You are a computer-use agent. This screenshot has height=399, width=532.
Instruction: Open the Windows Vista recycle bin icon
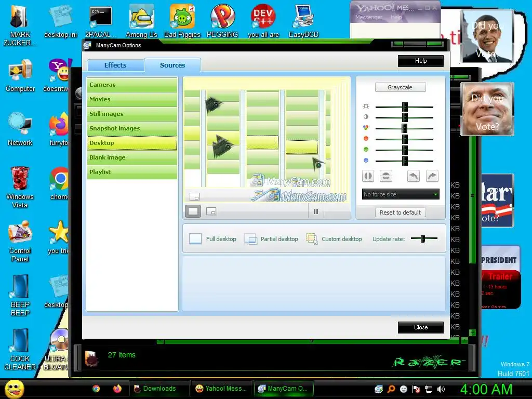click(20, 187)
